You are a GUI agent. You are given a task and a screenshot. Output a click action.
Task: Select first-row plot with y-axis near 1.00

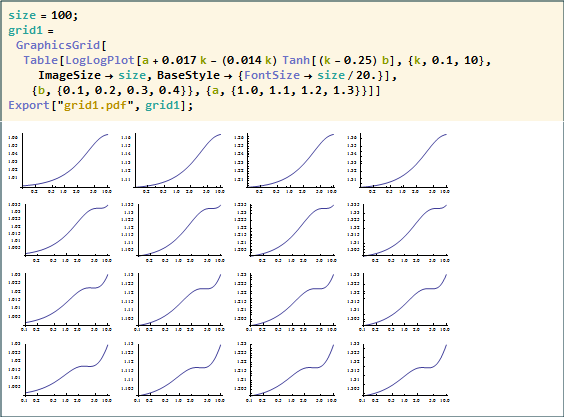pyautogui.click(x=60, y=164)
